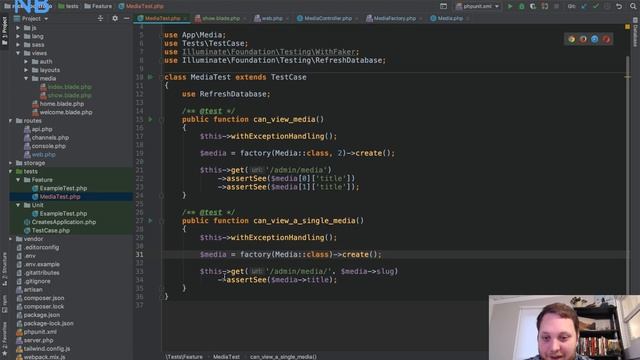Screen dimensions: 640x360
Task: Expand the sass folder
Action: point(18,44)
